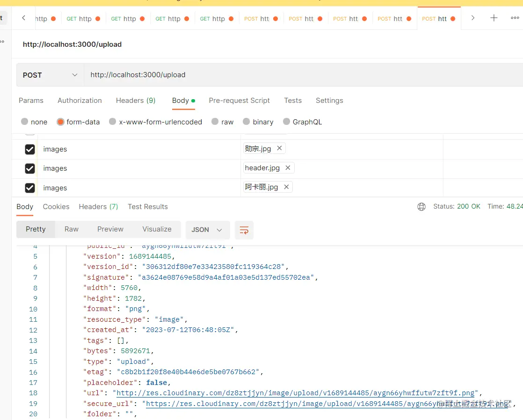Toggle line wrap icon in response toolbar
This screenshot has width=523, height=420.
244,230
